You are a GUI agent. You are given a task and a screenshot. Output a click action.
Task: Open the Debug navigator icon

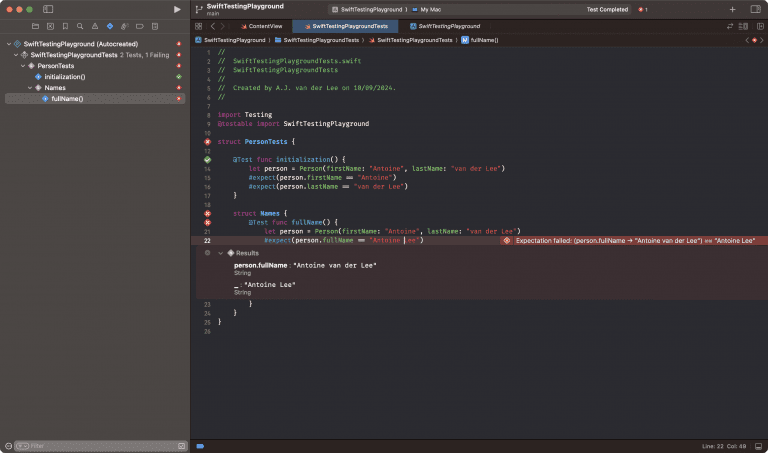point(125,26)
